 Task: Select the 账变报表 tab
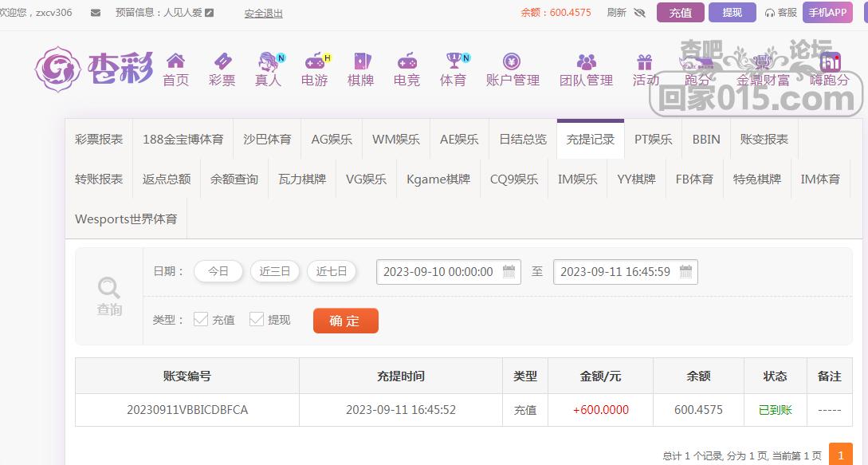(x=764, y=139)
